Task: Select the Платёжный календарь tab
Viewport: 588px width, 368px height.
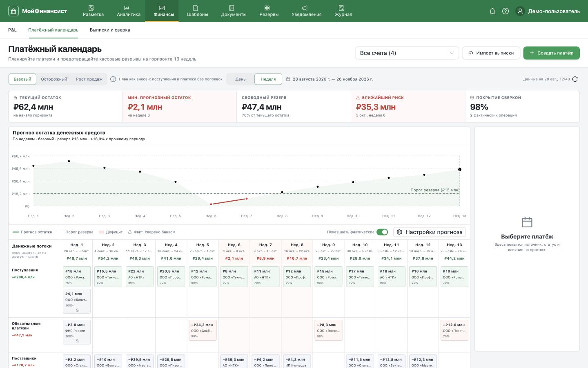Action: (x=53, y=30)
